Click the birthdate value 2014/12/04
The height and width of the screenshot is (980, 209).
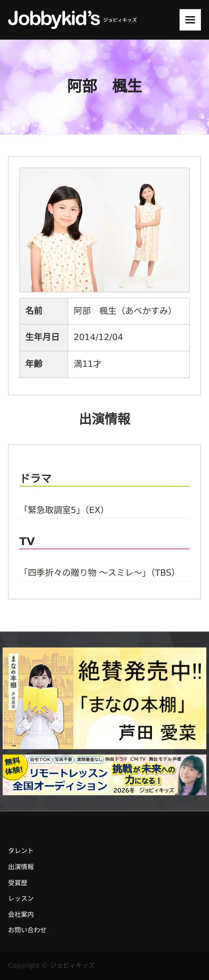[x=98, y=337]
